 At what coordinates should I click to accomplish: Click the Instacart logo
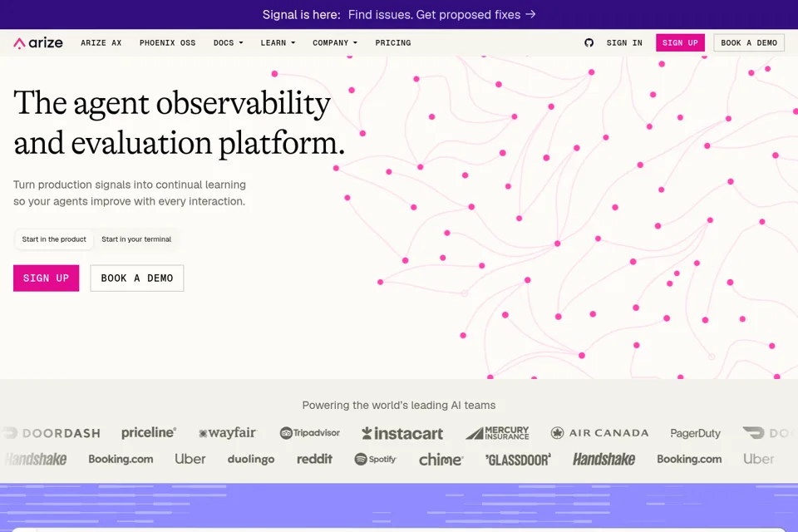402,433
